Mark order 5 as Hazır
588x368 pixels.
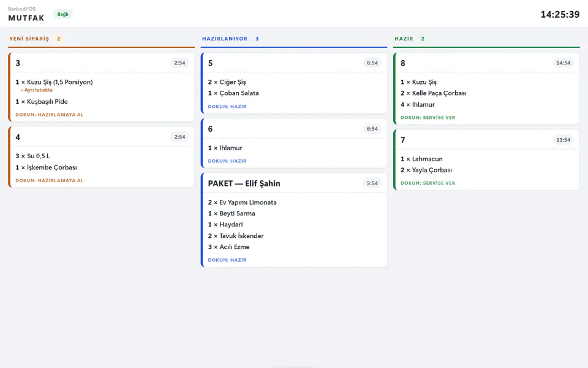point(227,106)
